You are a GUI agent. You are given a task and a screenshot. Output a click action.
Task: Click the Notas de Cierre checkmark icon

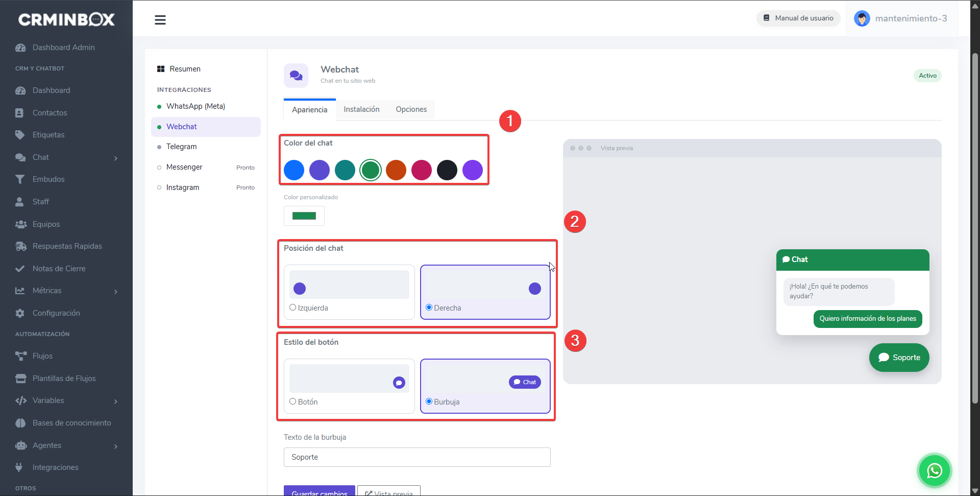click(20, 269)
